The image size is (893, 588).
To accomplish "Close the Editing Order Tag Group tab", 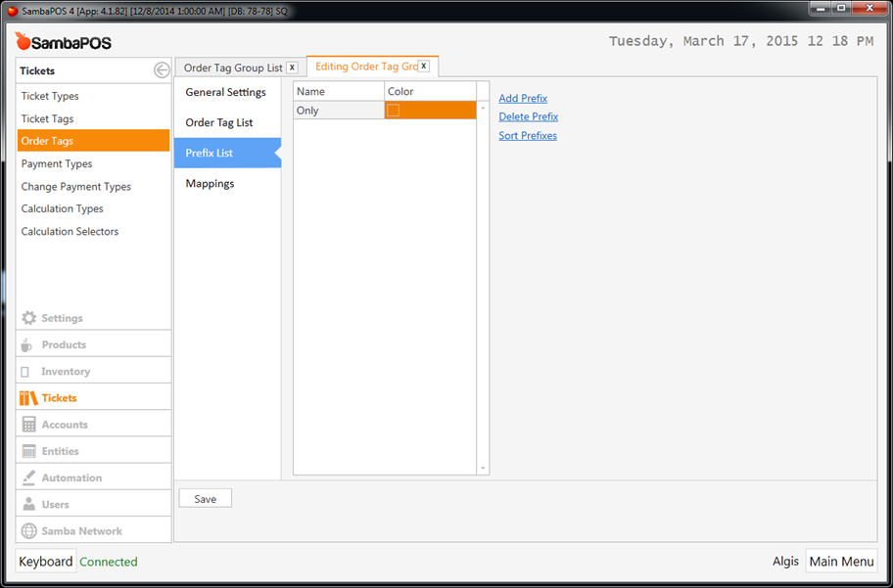I will coord(424,67).
